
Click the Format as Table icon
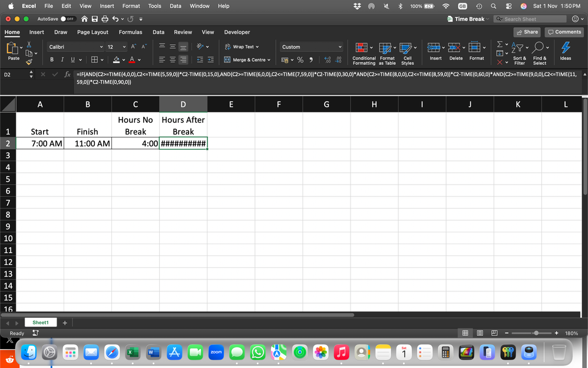tap(385, 48)
